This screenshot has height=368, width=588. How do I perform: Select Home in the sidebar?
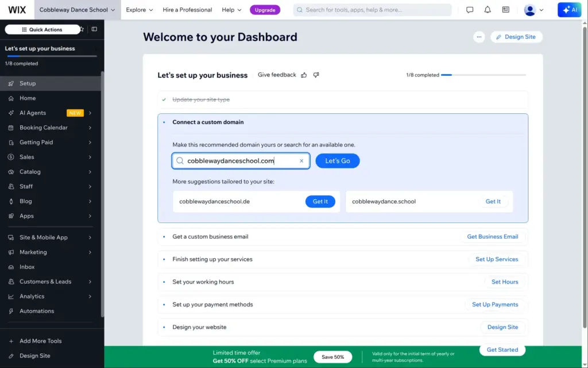point(51,98)
